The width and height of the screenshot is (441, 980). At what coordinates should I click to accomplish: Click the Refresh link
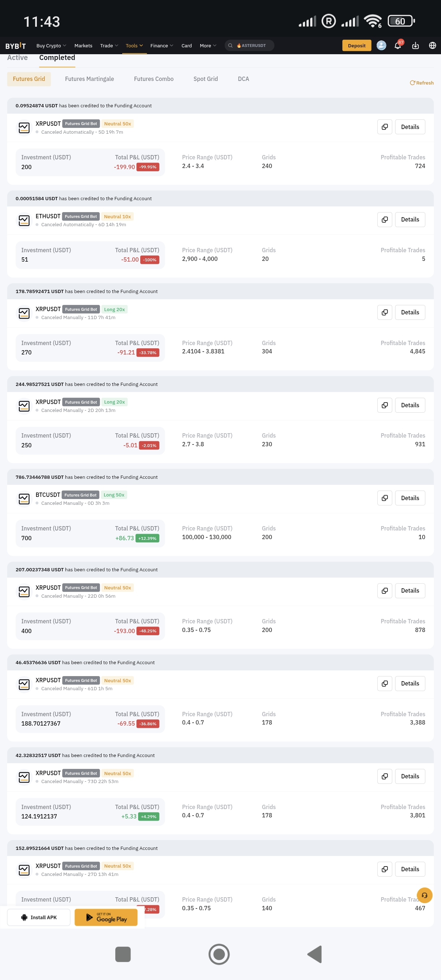click(x=421, y=83)
